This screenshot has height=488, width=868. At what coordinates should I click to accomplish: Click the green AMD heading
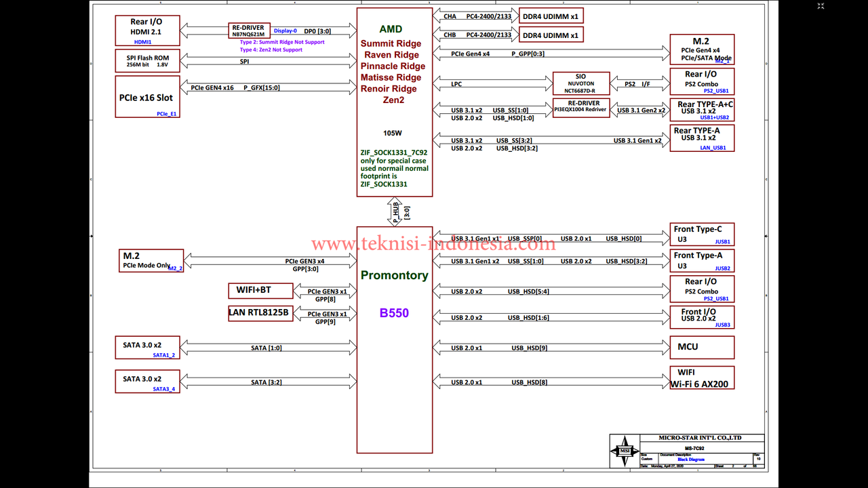click(391, 29)
